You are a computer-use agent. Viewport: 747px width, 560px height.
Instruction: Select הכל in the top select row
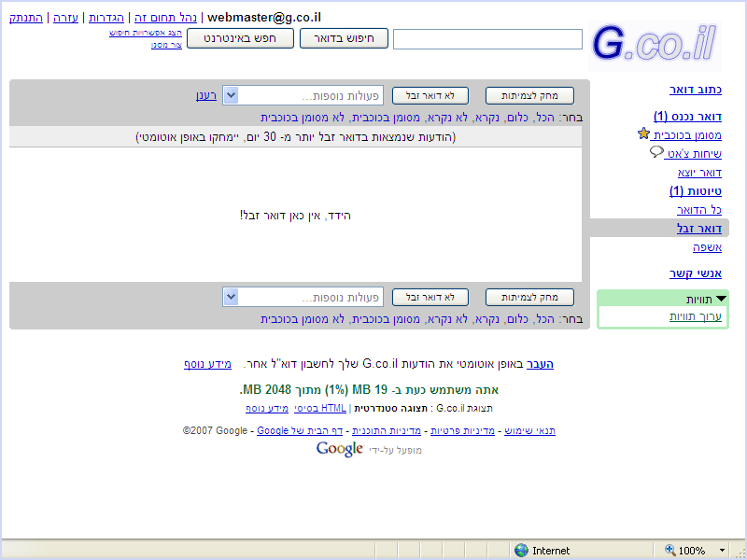click(x=545, y=118)
